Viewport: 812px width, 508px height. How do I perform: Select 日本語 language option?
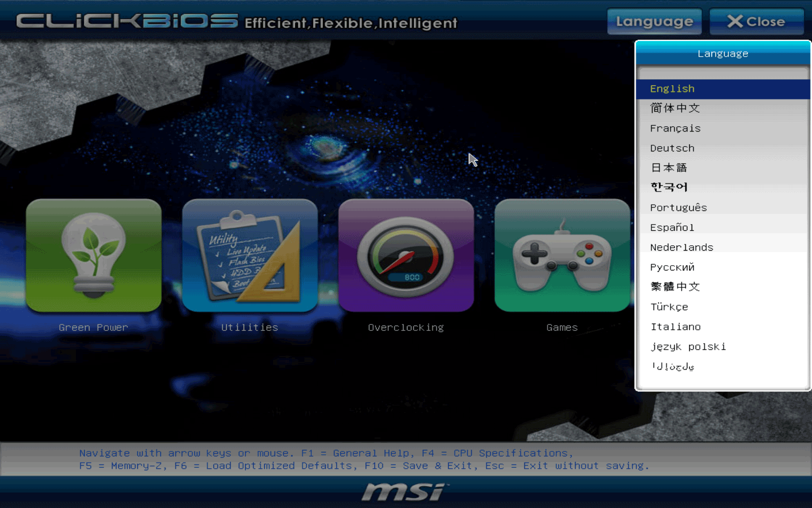pyautogui.click(x=723, y=168)
